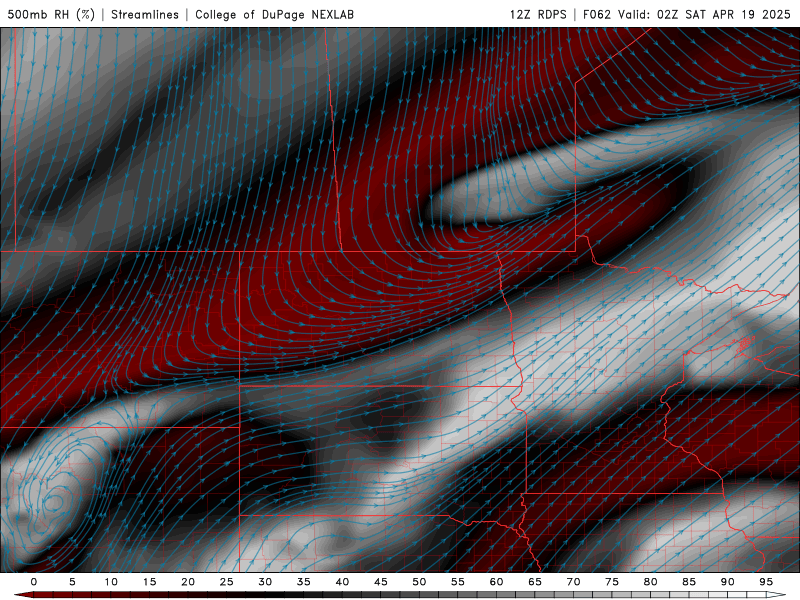800x600 pixels.
Task: Click the colorbar label "10"
Action: (x=111, y=582)
